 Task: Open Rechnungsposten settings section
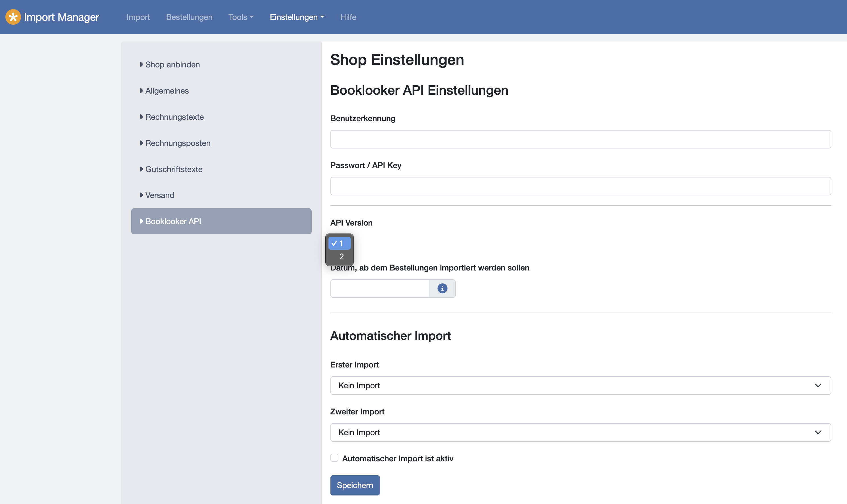[221, 143]
